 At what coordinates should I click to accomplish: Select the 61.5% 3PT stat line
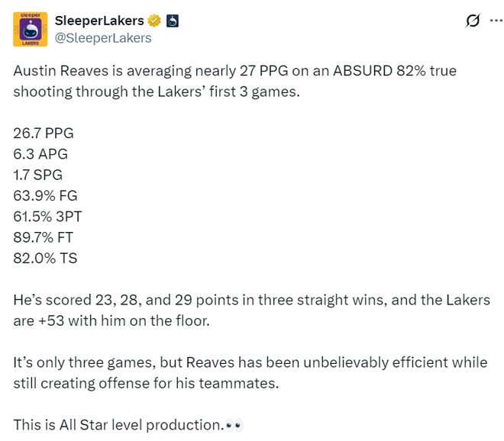pyautogui.click(x=47, y=217)
